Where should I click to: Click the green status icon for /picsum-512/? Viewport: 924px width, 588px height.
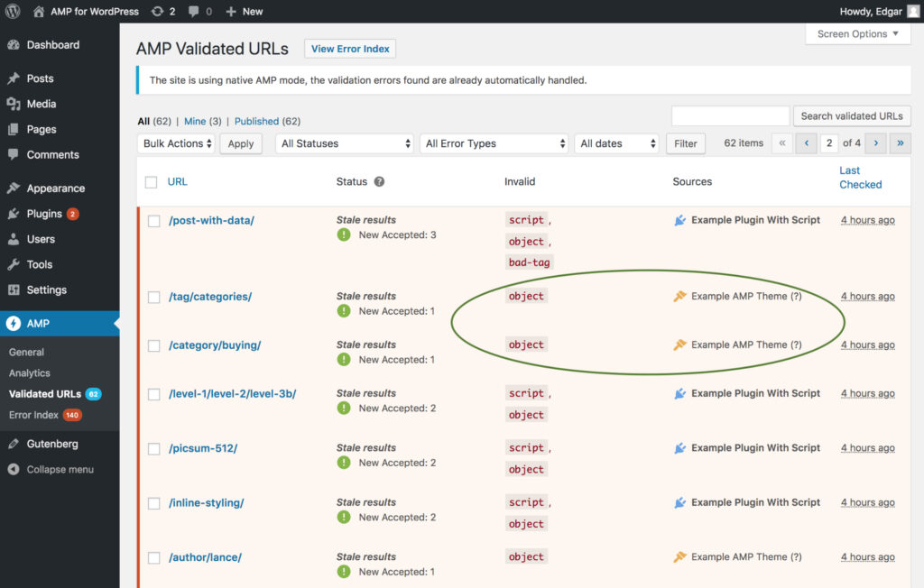pyautogui.click(x=344, y=463)
